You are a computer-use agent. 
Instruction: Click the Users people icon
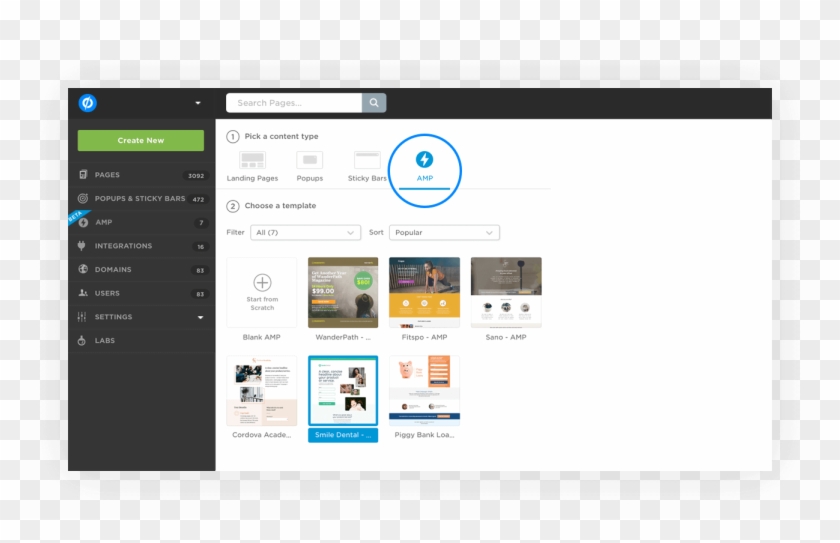point(82,293)
